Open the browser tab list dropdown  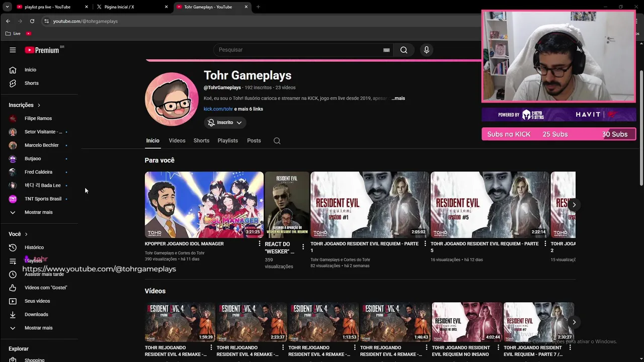pyautogui.click(x=7, y=7)
